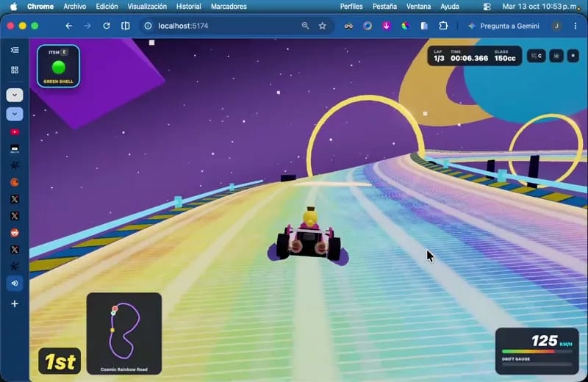
Task: Open the Perfiles menu
Action: point(351,7)
